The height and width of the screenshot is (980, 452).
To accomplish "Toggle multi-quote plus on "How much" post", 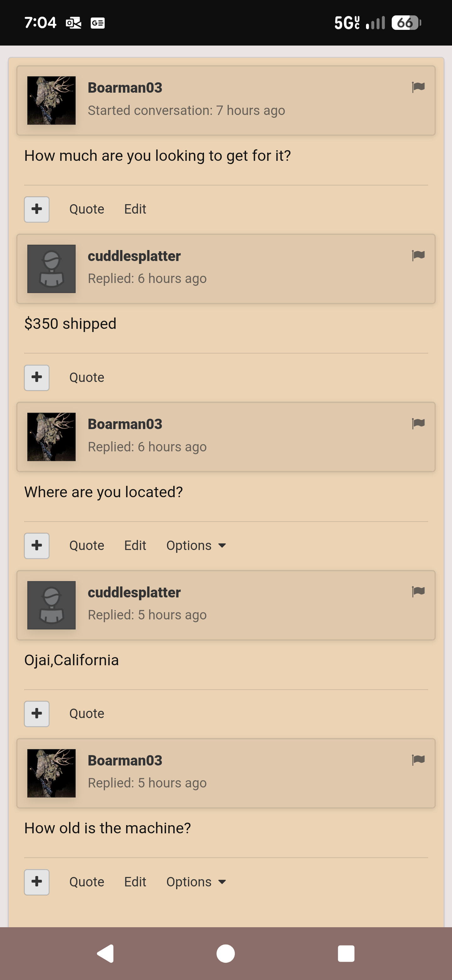I will point(37,209).
